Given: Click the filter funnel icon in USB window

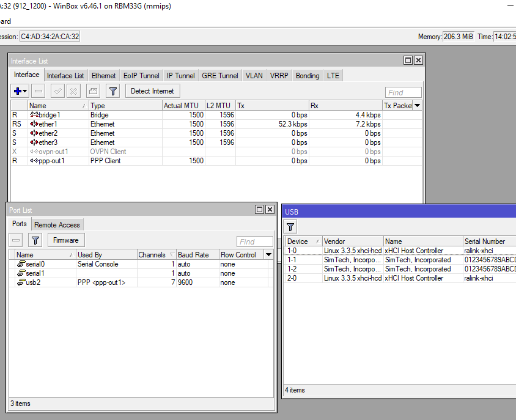Looking at the screenshot, I should (x=291, y=227).
